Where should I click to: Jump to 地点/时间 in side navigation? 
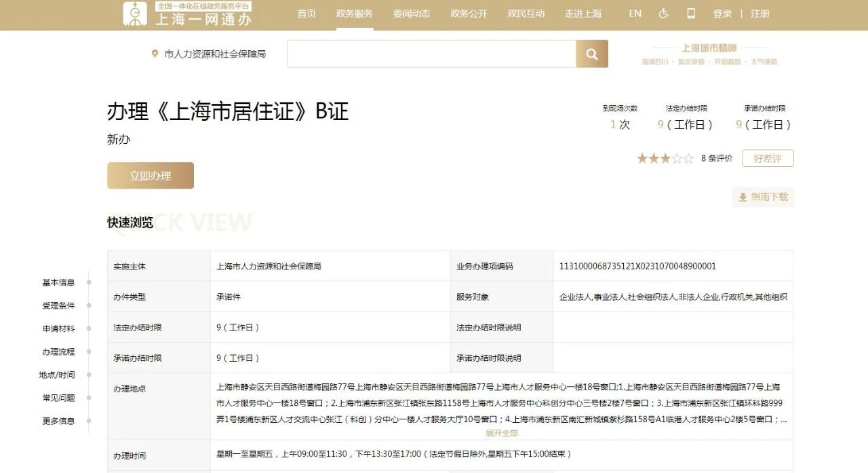point(57,375)
